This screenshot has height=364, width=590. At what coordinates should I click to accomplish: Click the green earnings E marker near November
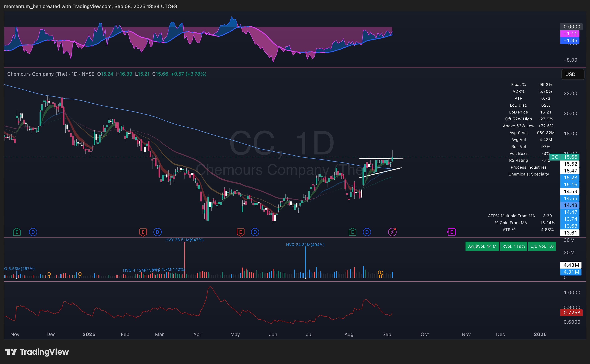pos(17,232)
